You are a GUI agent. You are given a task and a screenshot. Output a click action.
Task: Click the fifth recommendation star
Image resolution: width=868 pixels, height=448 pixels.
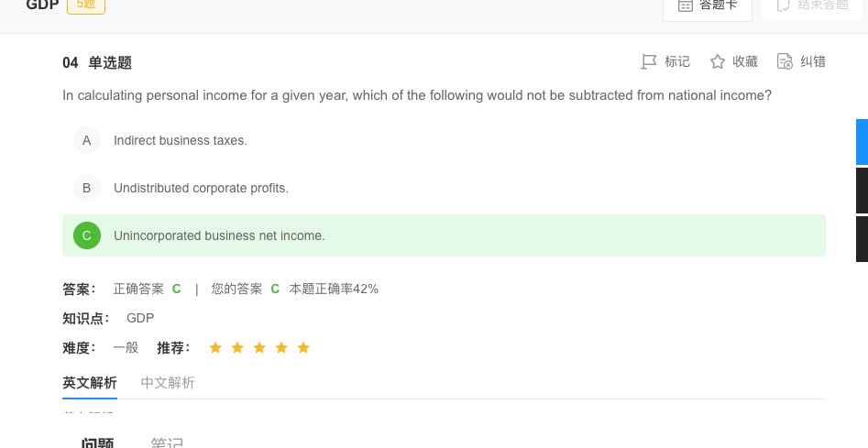303,348
